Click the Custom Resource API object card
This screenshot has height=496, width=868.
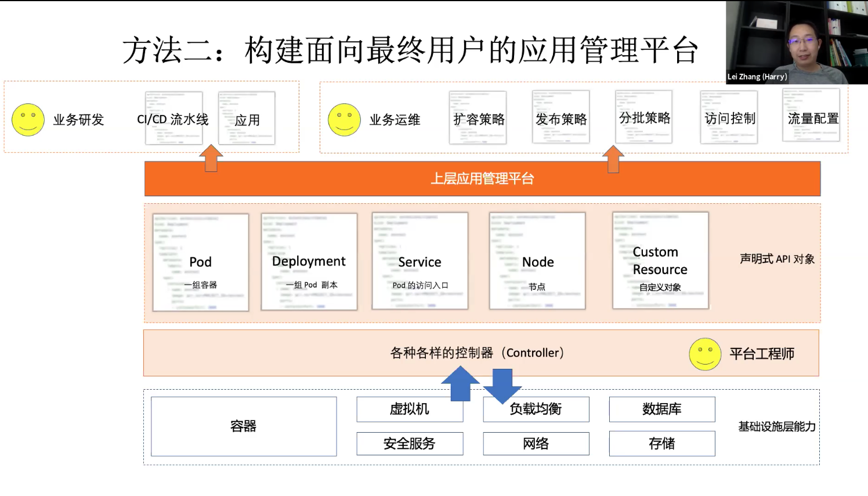661,260
